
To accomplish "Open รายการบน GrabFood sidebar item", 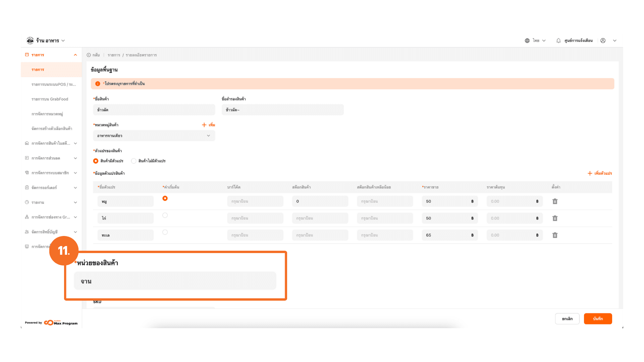I will pyautogui.click(x=50, y=99).
